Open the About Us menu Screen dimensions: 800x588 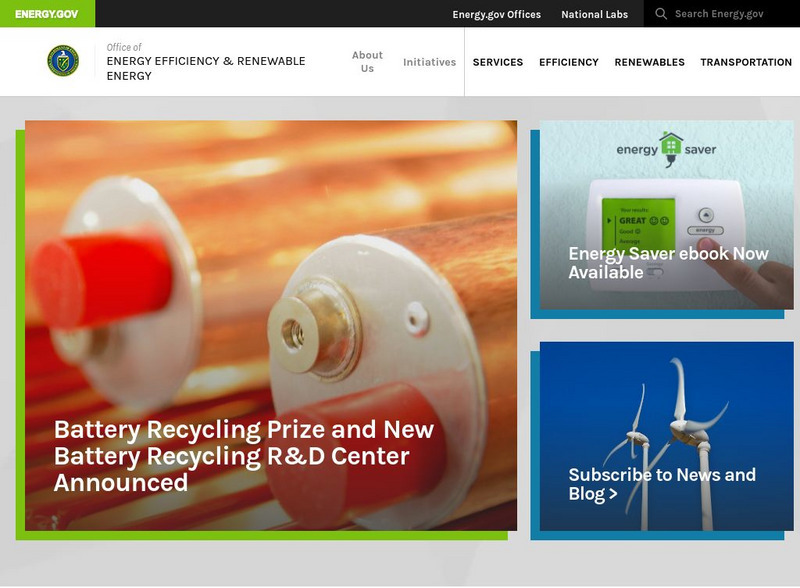click(x=367, y=62)
